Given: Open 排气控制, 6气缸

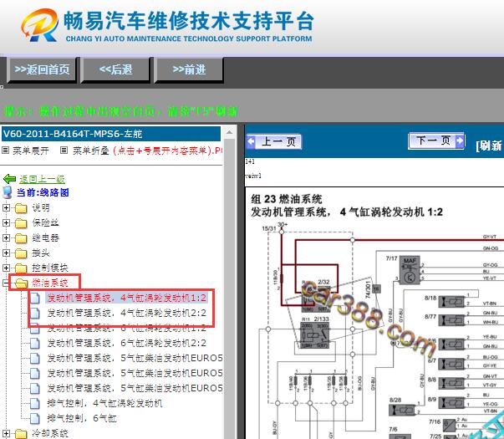Looking at the screenshot, I should pyautogui.click(x=82, y=418).
